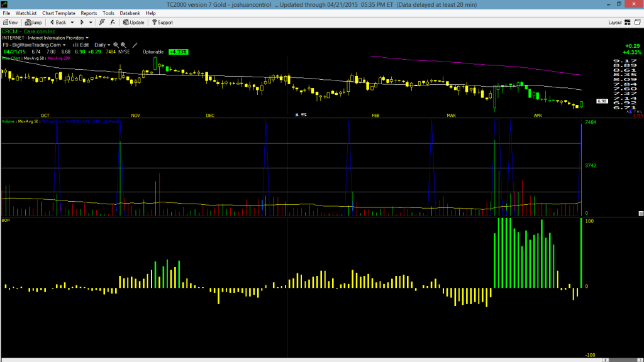Click the 6.98 price marker on the scale
644x362 pixels.
click(602, 101)
